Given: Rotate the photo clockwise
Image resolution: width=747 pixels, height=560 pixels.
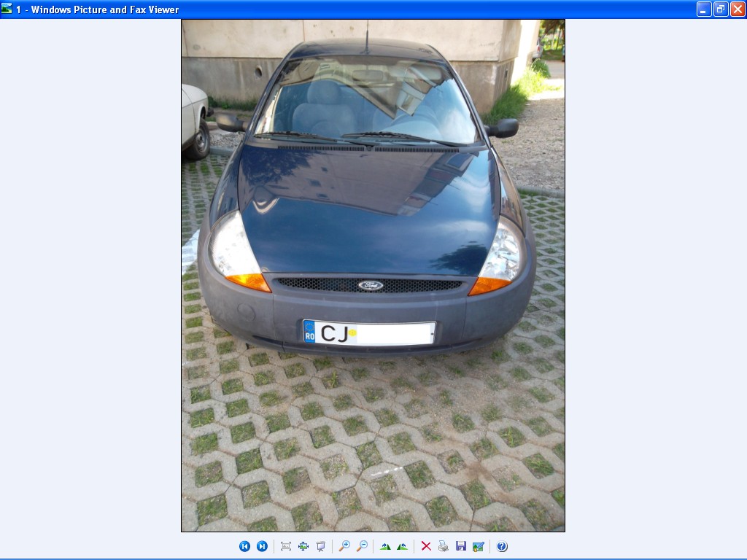Looking at the screenshot, I should [385, 546].
